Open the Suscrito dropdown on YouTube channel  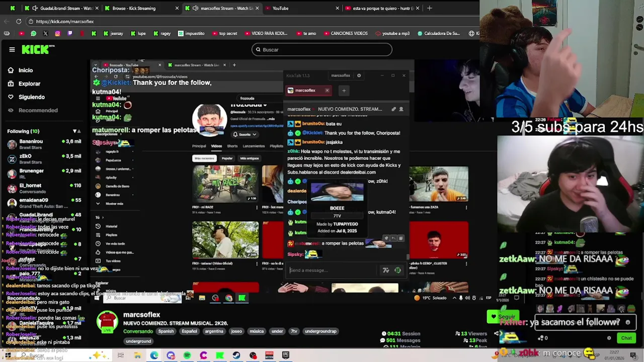[245, 134]
